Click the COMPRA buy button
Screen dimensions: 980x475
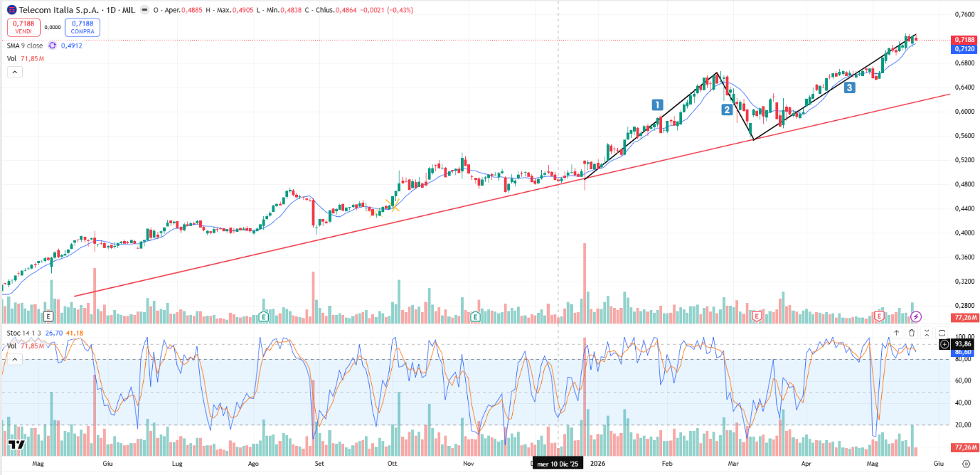pos(82,27)
